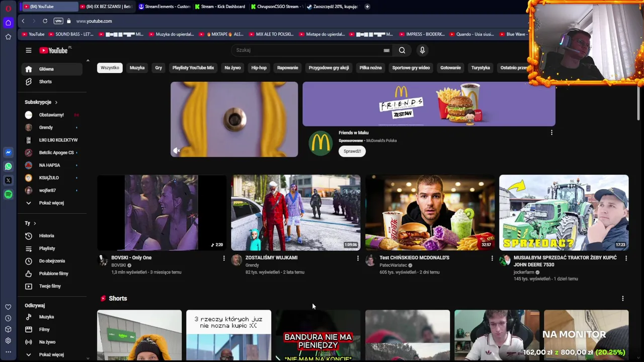Open PatecWariatec channel link
Screen dimensions: 644x362
[x=393, y=265]
